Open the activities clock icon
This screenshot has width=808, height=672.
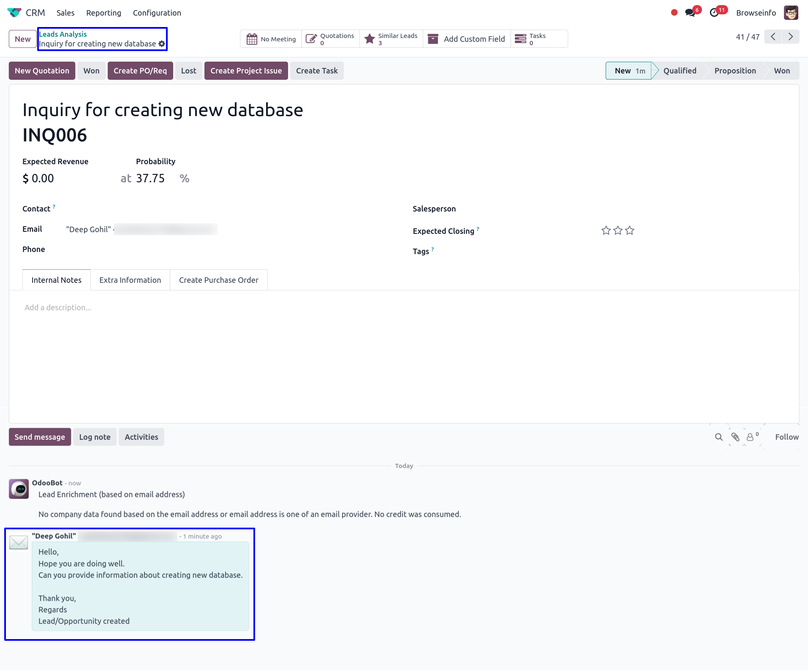714,13
